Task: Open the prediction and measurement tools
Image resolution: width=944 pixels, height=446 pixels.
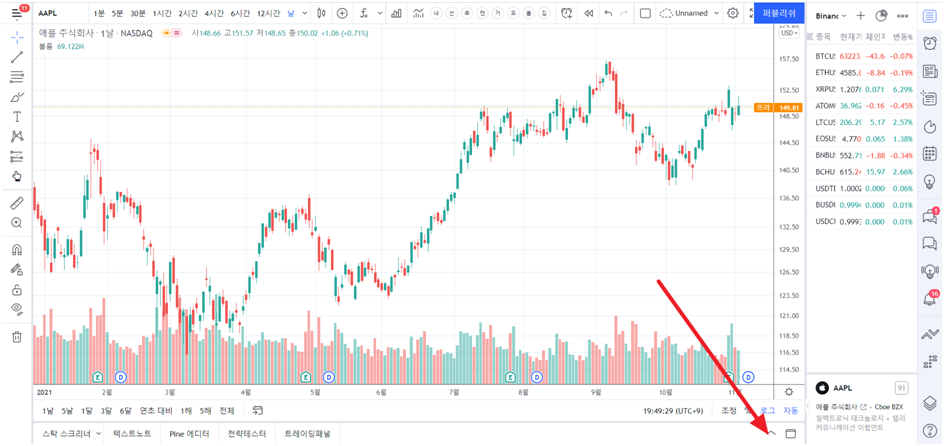Action: (17, 156)
